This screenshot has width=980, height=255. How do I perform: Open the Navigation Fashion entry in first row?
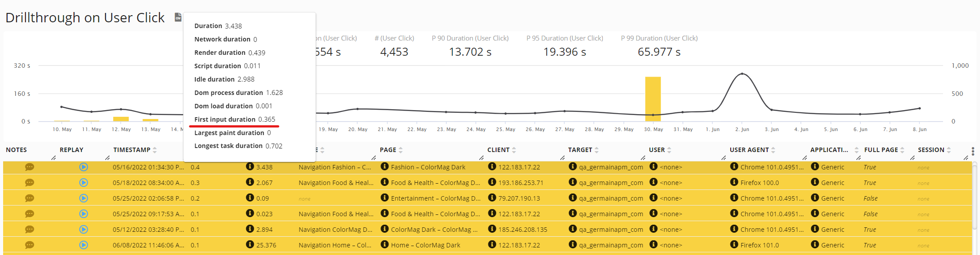click(334, 167)
